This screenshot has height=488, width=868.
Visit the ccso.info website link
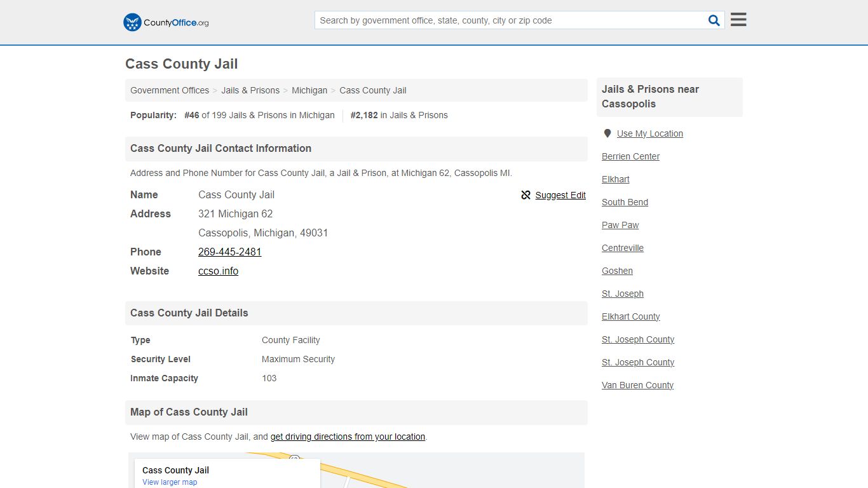[x=218, y=271]
